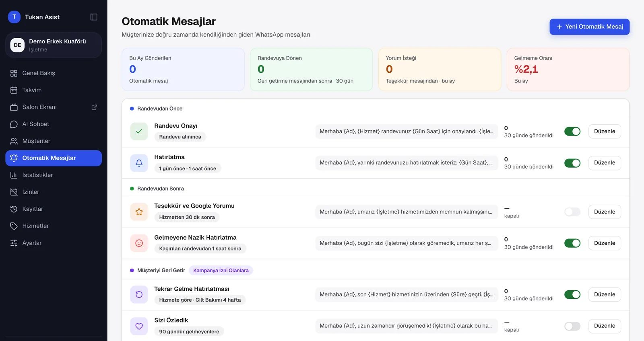Go to AI Sohbet

click(54, 124)
